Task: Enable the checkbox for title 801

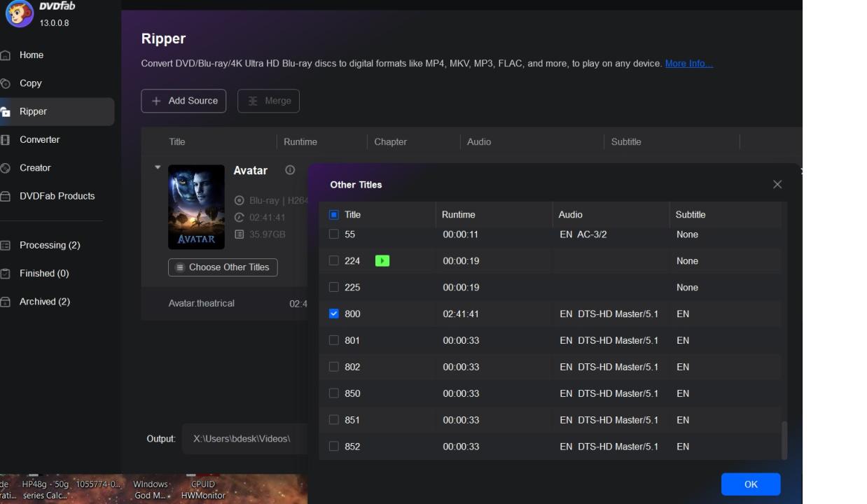Action: (x=334, y=340)
